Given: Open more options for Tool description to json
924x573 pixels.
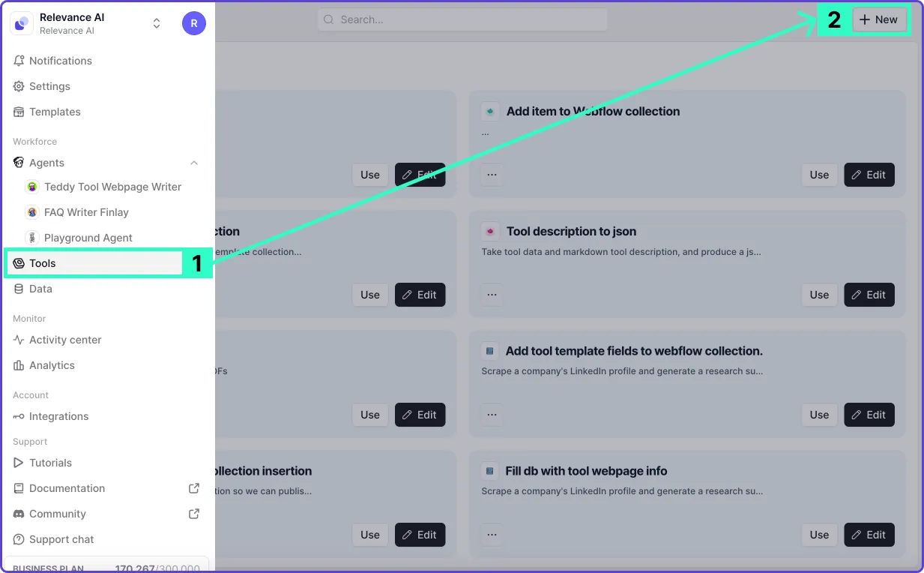Looking at the screenshot, I should [x=492, y=295].
